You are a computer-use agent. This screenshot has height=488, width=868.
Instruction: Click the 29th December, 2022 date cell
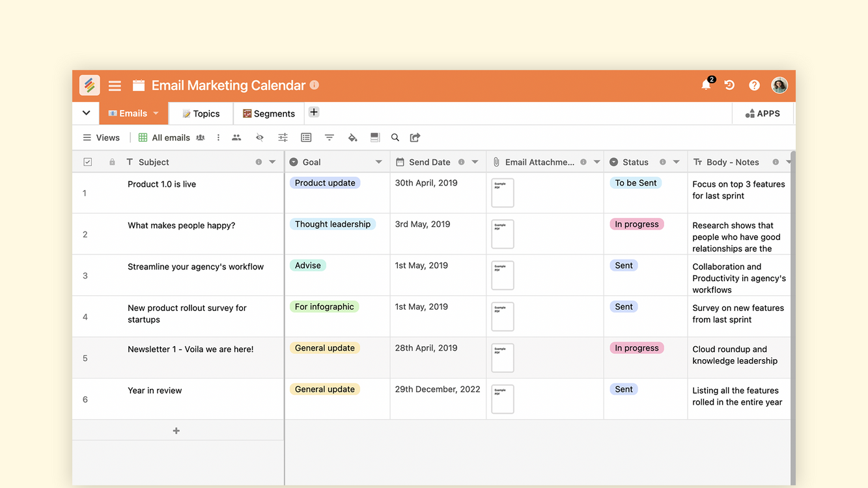[438, 399]
